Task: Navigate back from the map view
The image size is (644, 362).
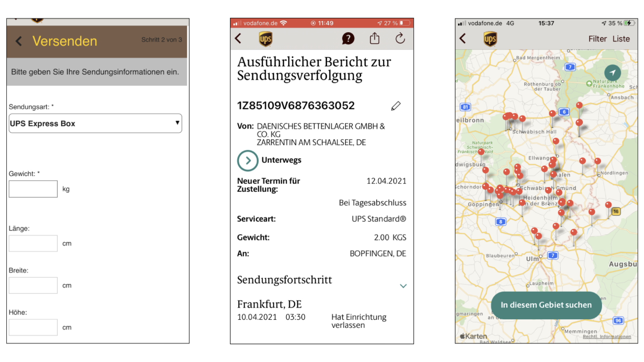Action: [x=463, y=39]
